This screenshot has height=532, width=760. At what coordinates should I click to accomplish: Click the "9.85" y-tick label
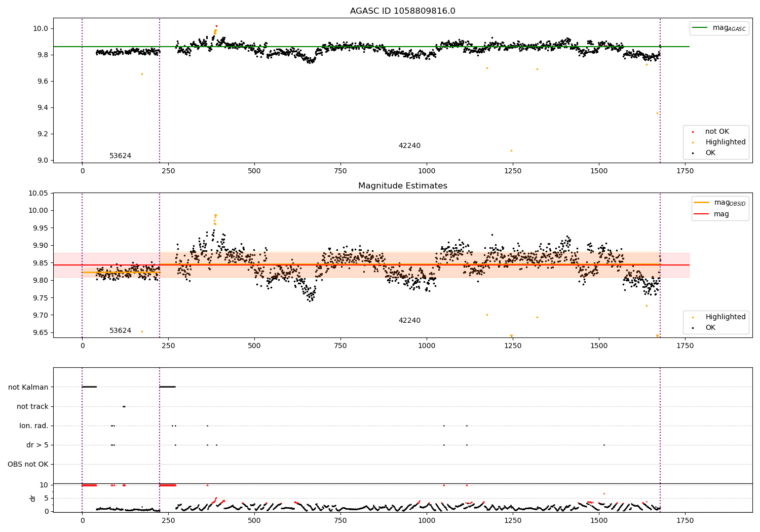click(41, 263)
